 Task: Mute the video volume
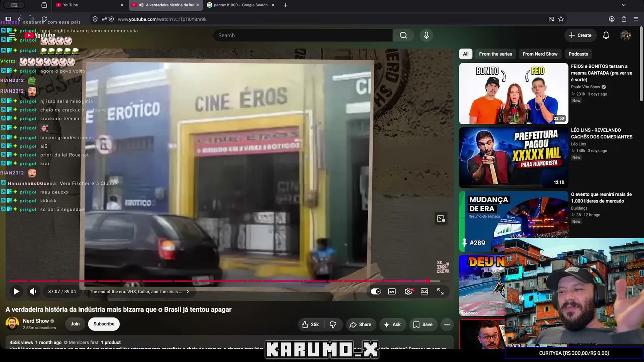click(33, 291)
